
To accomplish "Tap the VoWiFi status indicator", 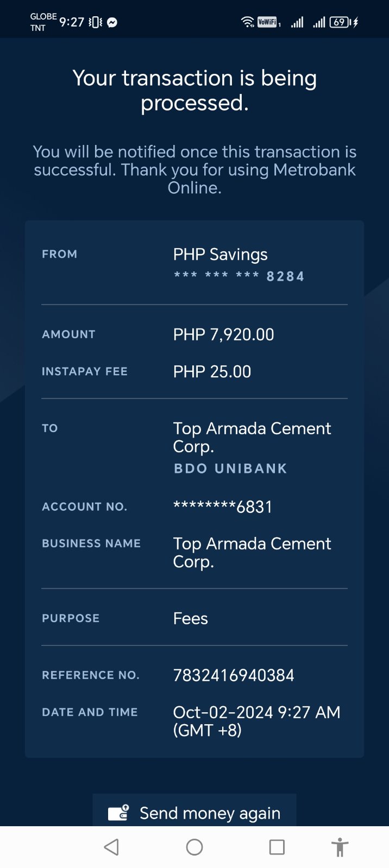I will coord(268,22).
